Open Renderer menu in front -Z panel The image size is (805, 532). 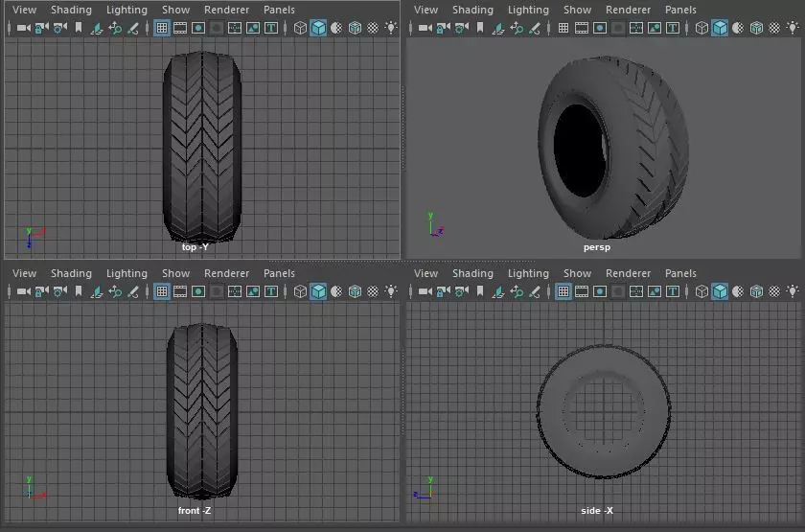click(226, 273)
